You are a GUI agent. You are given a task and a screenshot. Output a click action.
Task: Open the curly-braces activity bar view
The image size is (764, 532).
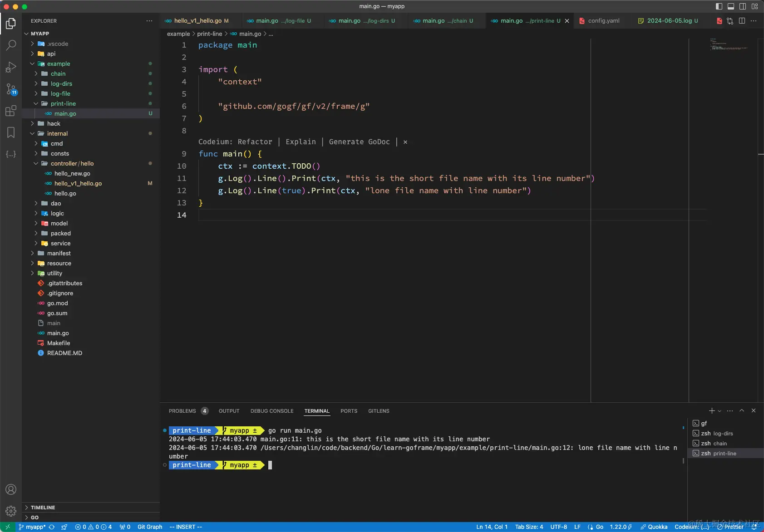(11, 154)
